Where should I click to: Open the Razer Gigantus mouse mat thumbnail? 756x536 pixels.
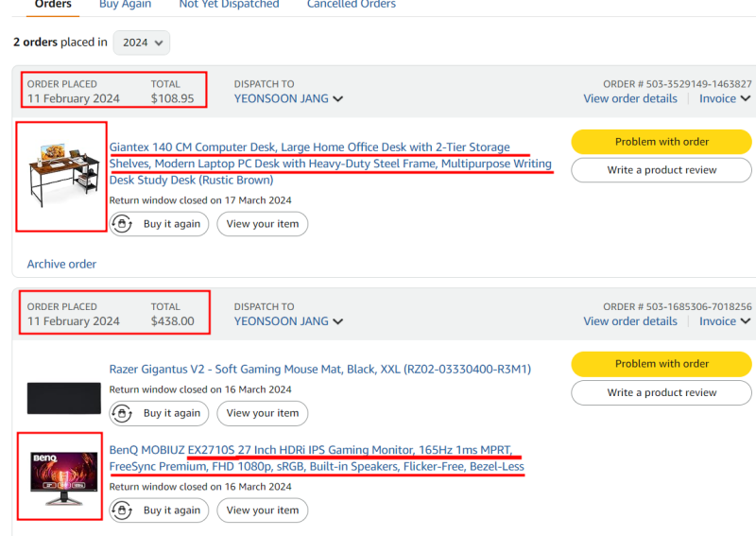(63, 398)
